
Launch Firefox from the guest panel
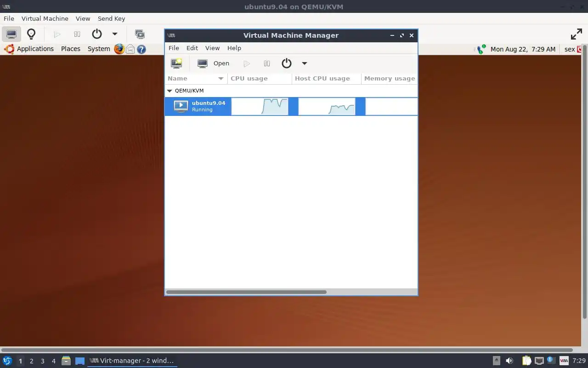[119, 49]
